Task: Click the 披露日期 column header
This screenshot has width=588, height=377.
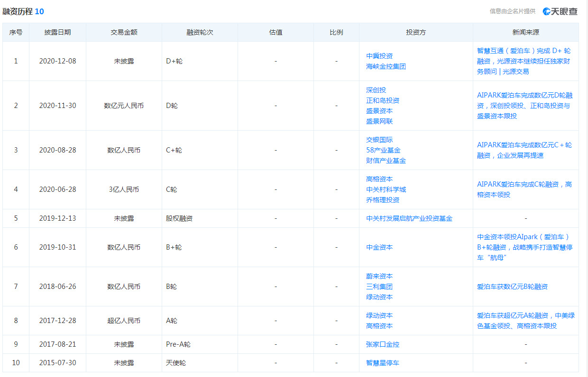Action: (58, 32)
